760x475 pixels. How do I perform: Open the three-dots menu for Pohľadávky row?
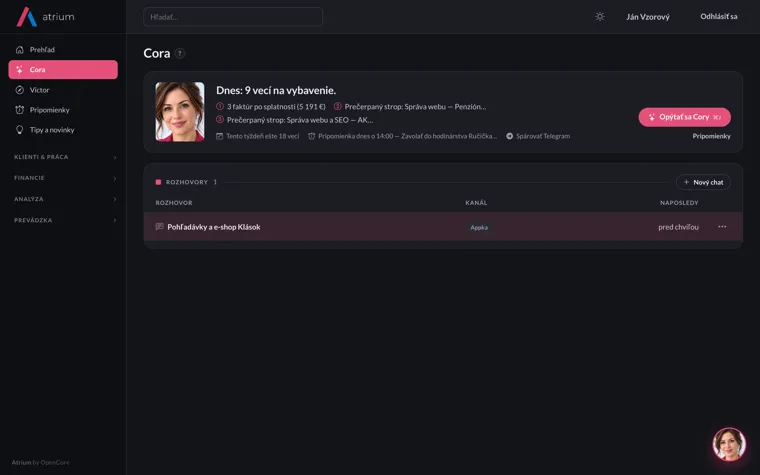(722, 226)
